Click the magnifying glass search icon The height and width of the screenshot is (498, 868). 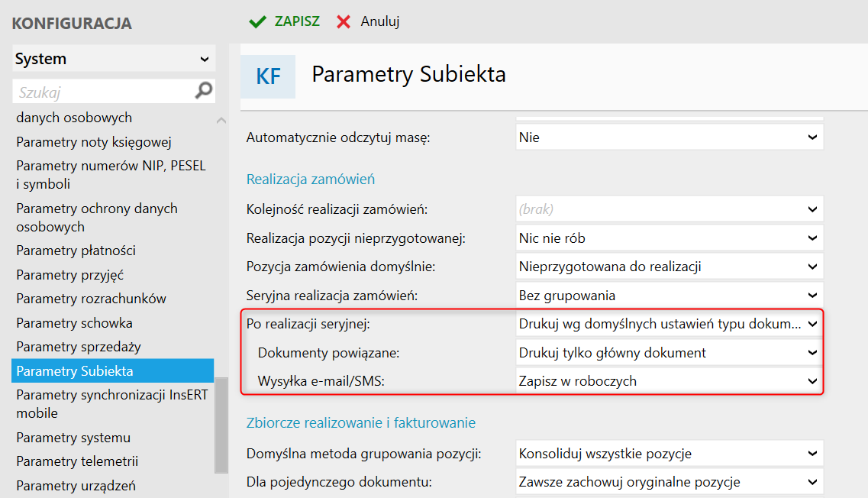click(204, 92)
